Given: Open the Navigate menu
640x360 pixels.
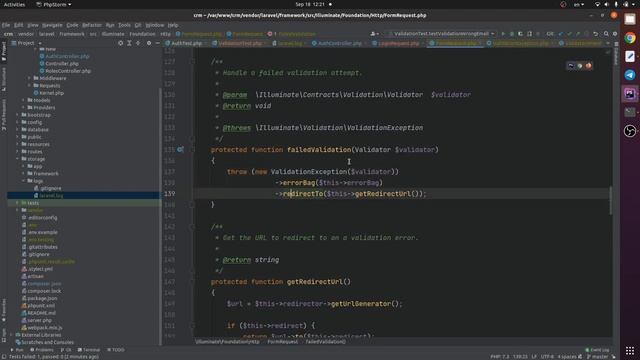Looking at the screenshot, I should click(52, 25).
